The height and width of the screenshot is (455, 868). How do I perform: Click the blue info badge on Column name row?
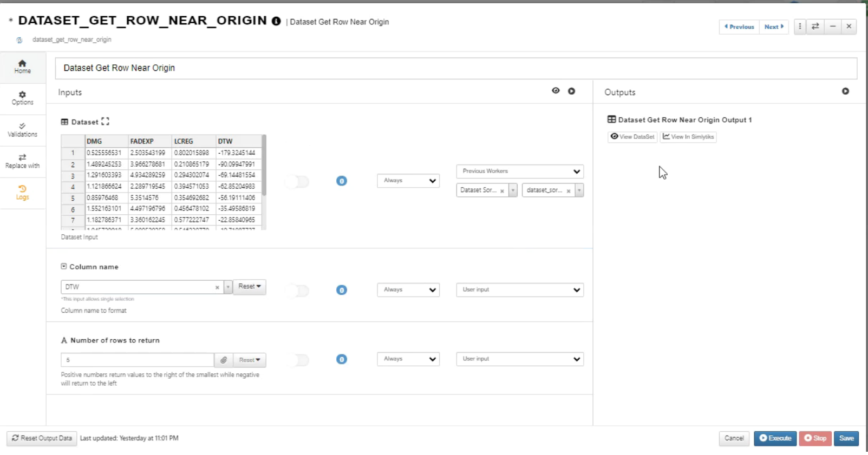coord(342,290)
